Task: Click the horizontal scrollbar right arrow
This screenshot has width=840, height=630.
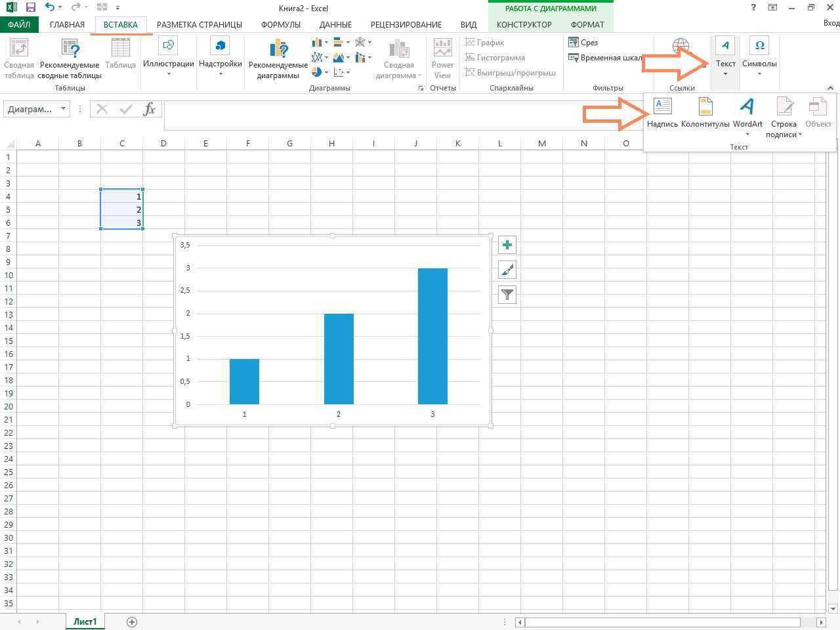Action: point(821,622)
